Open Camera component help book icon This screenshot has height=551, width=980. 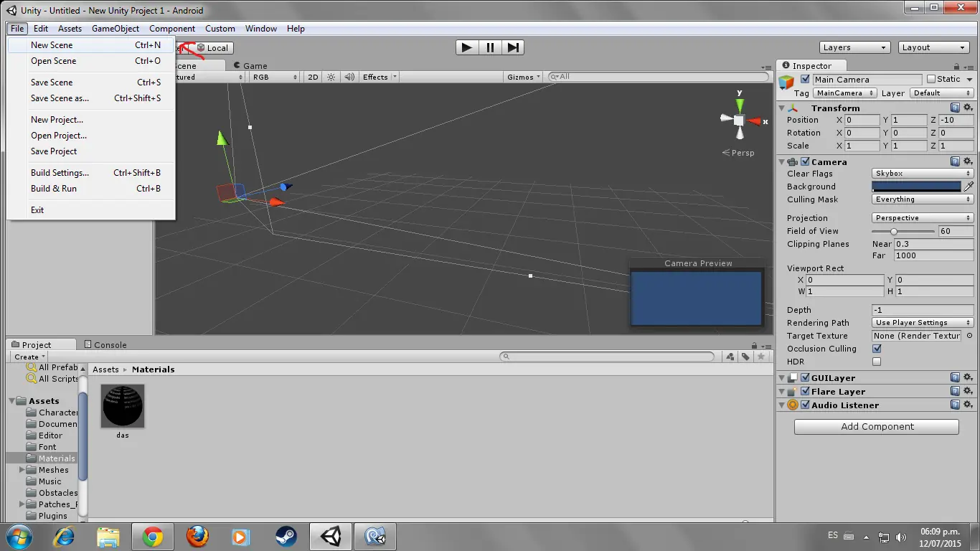(955, 161)
